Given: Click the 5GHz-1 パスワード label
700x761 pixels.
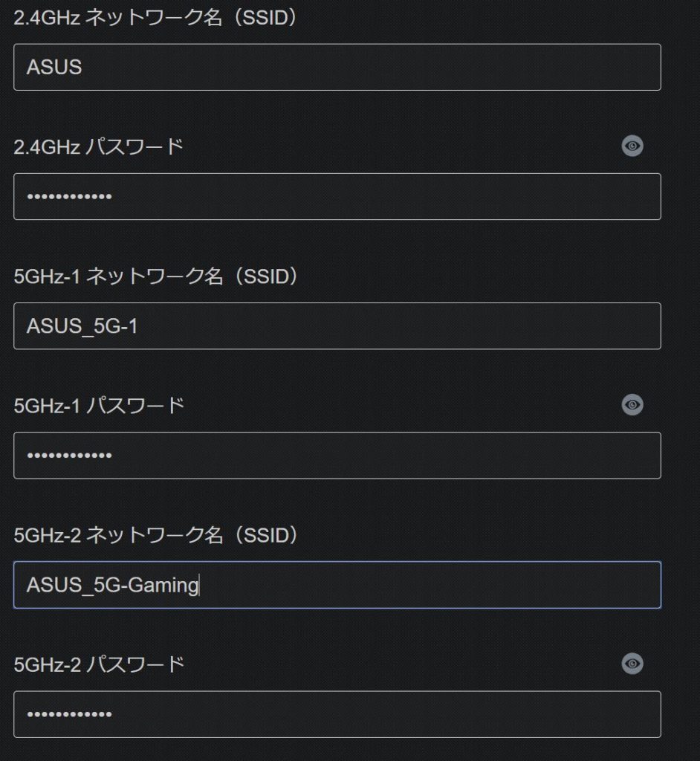Looking at the screenshot, I should click(99, 406).
